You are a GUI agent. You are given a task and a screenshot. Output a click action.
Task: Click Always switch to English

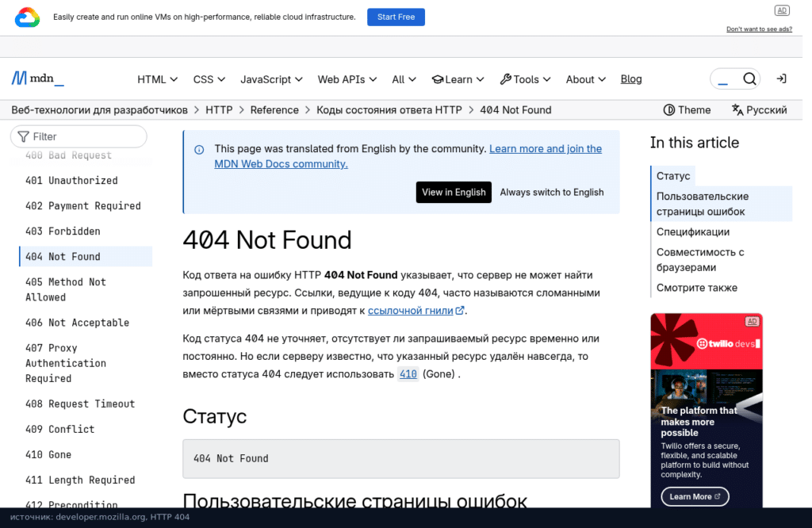point(552,193)
